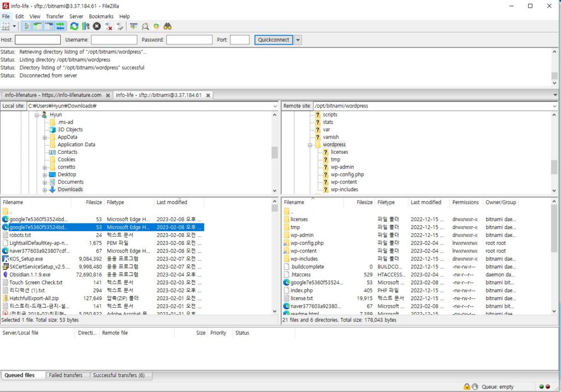Viewport: 561px width, 392px height.
Task: Open the Quickconnect history dropdown
Action: tap(297, 40)
